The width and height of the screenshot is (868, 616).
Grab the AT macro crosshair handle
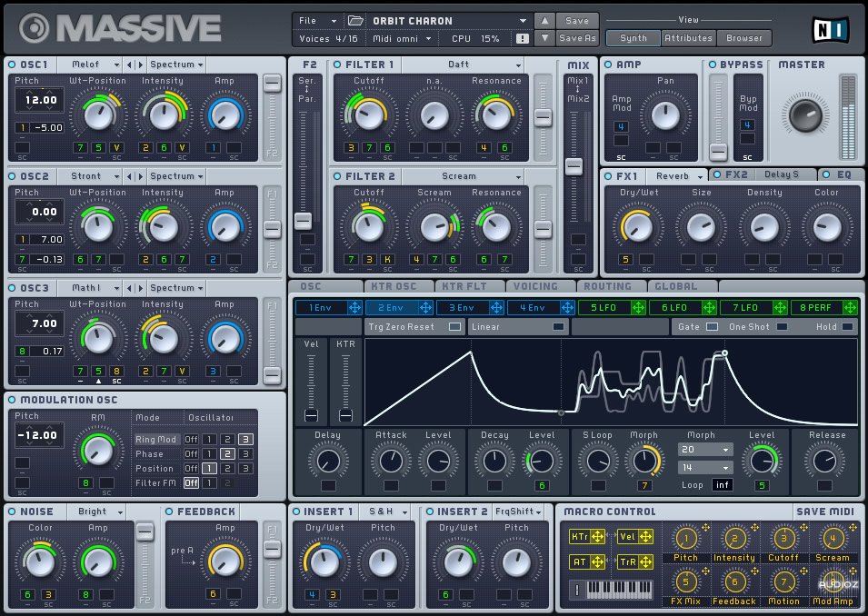(x=597, y=562)
